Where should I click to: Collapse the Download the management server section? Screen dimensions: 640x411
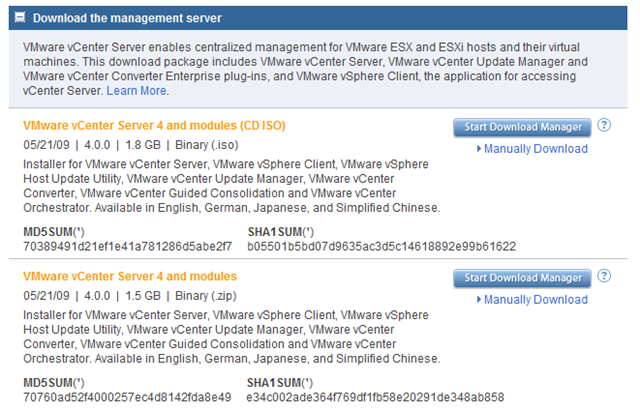coord(22,18)
